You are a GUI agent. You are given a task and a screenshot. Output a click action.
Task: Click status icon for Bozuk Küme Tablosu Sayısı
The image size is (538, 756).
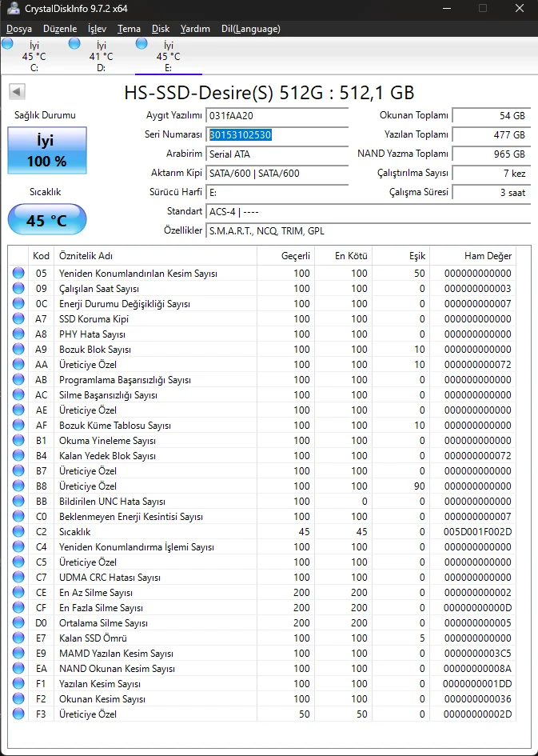[18, 425]
